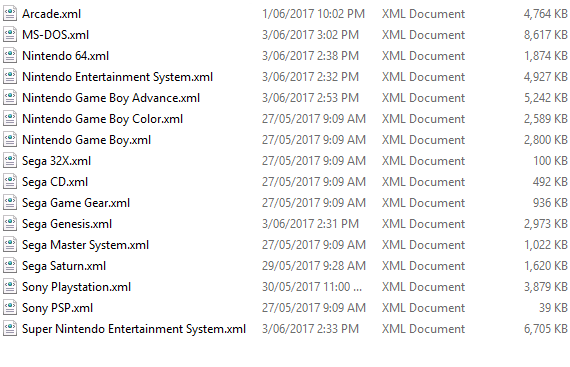Click the 2,589 KB size value
Viewport: 570px width, 367px height.
(546, 119)
